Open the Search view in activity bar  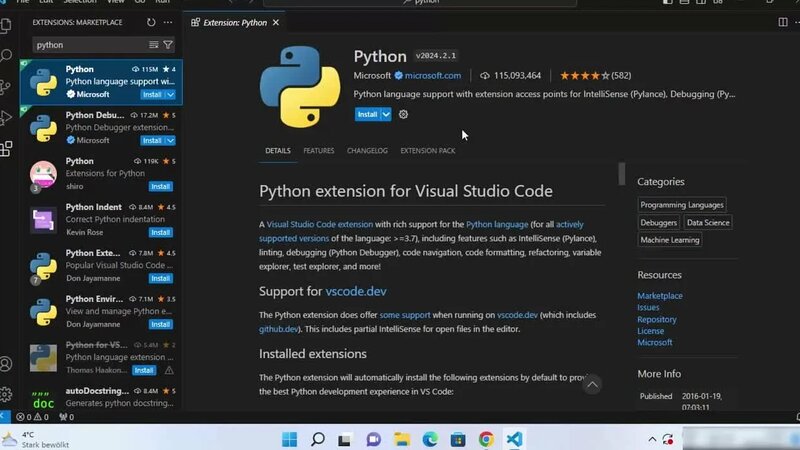click(x=6, y=56)
